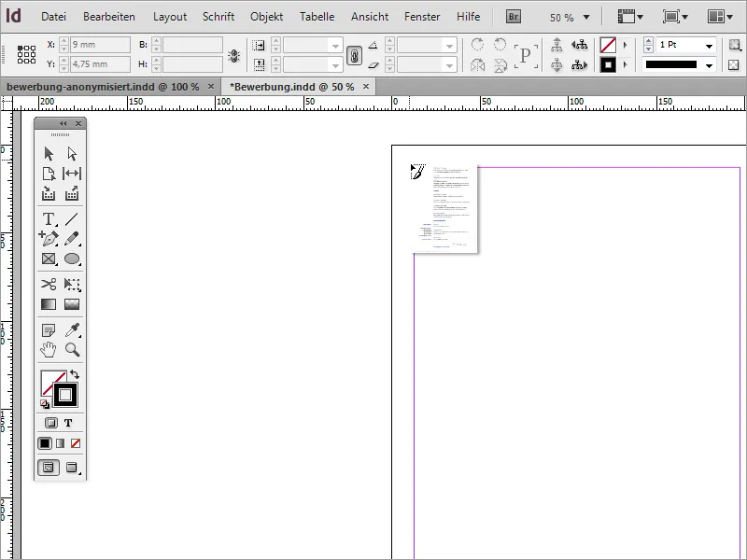Close the *Bewerbung.indd tab
Viewport: 747px width, 560px height.
click(366, 87)
